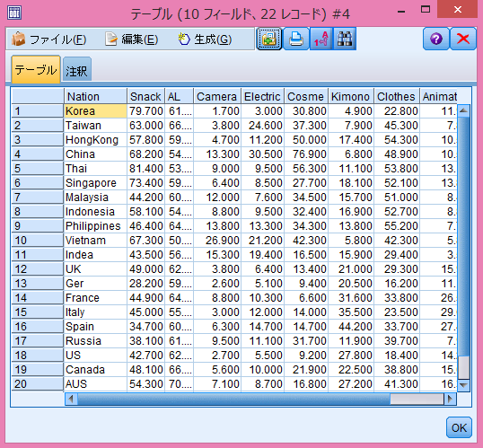The image size is (483, 448).
Task: Click row number 10 header
Action: click(x=38, y=241)
